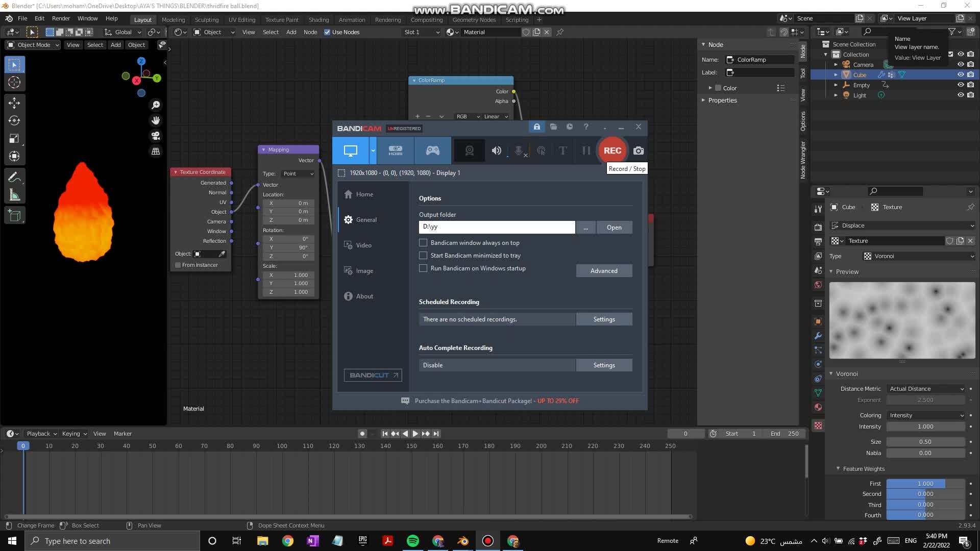Click Open next to the output folder
Viewport: 980px width, 551px height.
coord(614,227)
